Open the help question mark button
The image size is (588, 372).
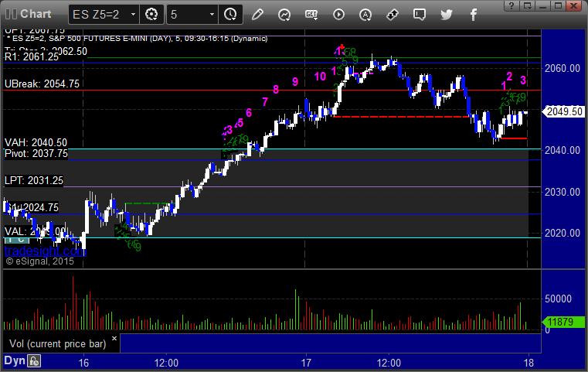pos(512,5)
